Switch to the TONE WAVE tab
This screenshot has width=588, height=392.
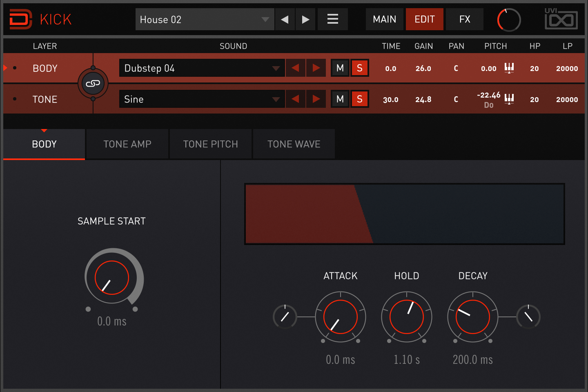click(294, 144)
